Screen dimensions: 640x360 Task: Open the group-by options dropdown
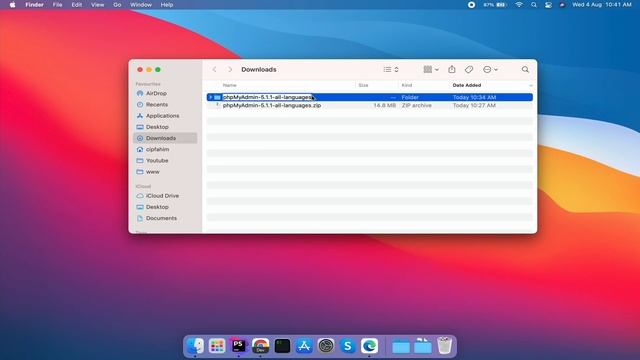pos(431,70)
